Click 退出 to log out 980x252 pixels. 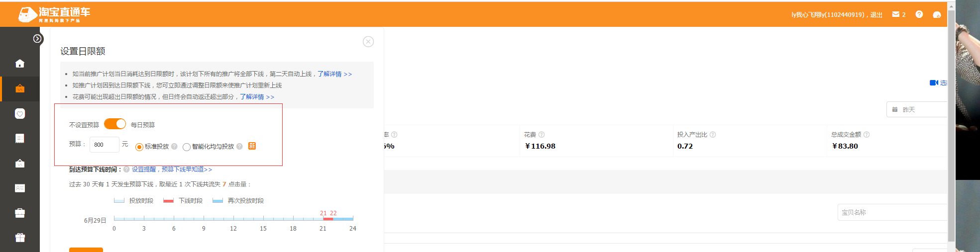tap(876, 15)
